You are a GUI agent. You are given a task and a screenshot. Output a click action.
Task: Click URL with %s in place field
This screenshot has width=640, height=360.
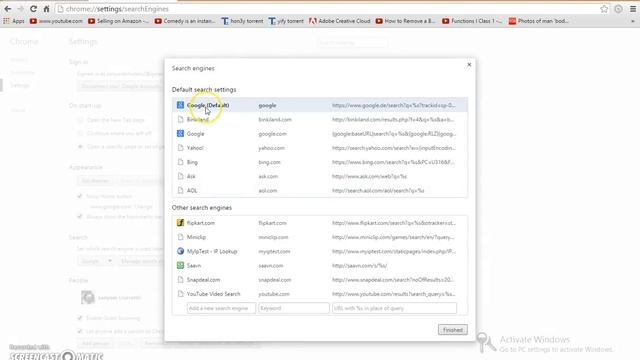[394, 308]
